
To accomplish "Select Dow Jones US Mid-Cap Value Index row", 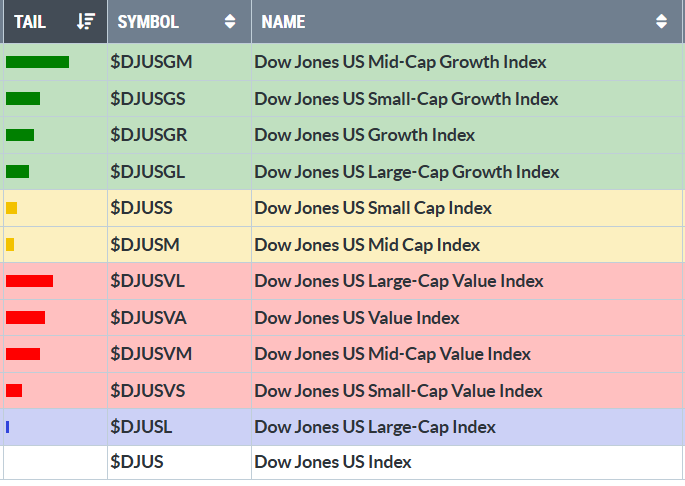I will point(342,354).
